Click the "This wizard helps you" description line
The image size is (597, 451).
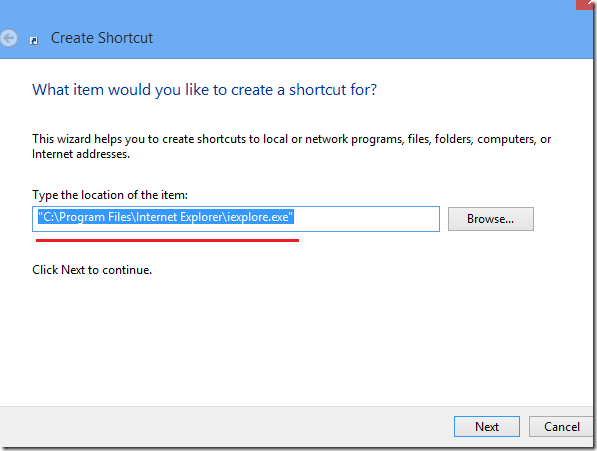click(291, 139)
